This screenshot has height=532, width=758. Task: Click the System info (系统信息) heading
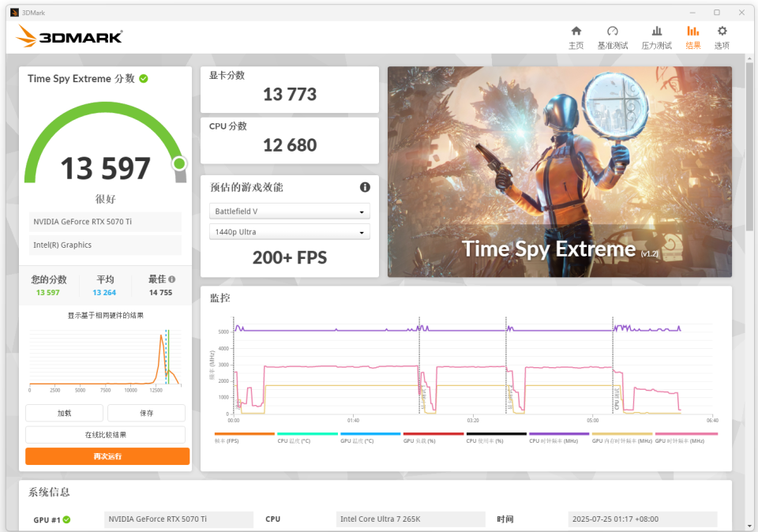[49, 492]
